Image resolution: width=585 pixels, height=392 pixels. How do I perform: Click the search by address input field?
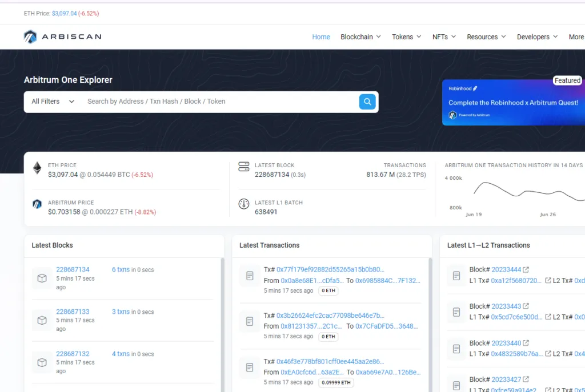[x=220, y=102]
